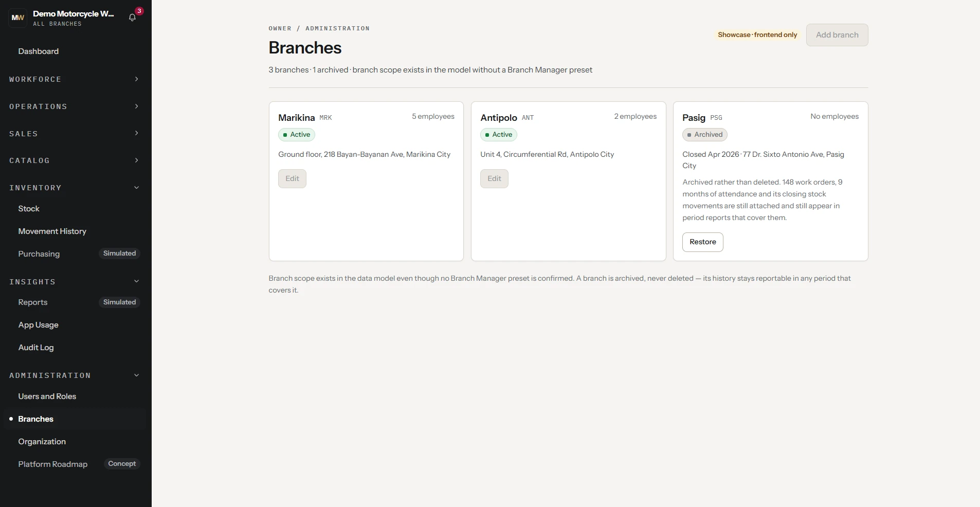
Task: Open the notifications bell
Action: [x=133, y=17]
